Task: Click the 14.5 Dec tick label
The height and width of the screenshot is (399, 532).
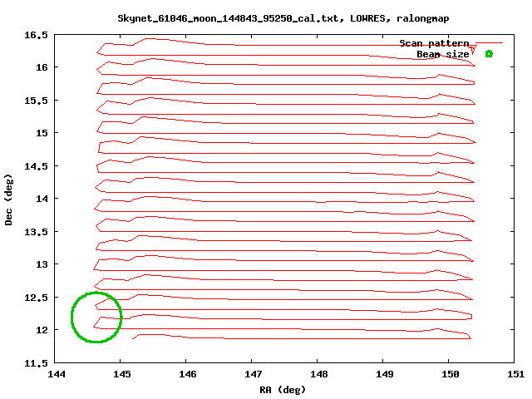Action: click(x=36, y=166)
